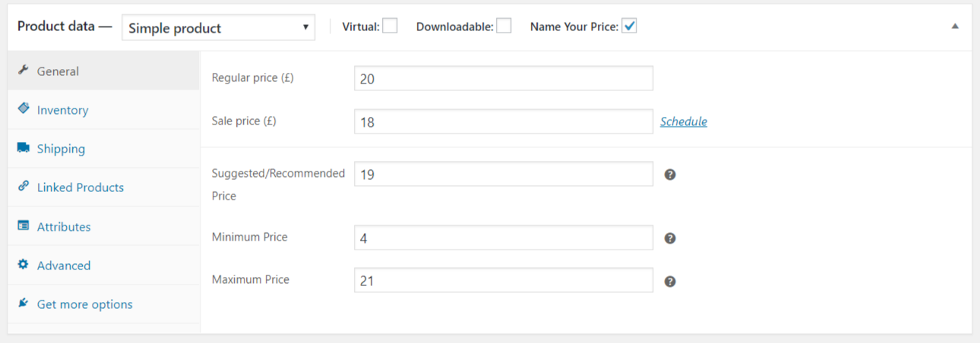The image size is (980, 343).
Task: Switch to the Inventory tab
Action: point(62,110)
